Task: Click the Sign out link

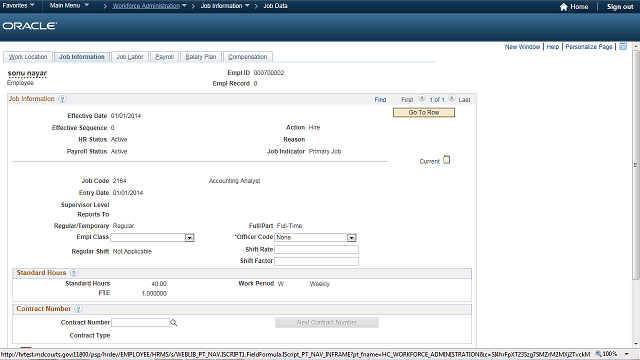Action: point(620,7)
